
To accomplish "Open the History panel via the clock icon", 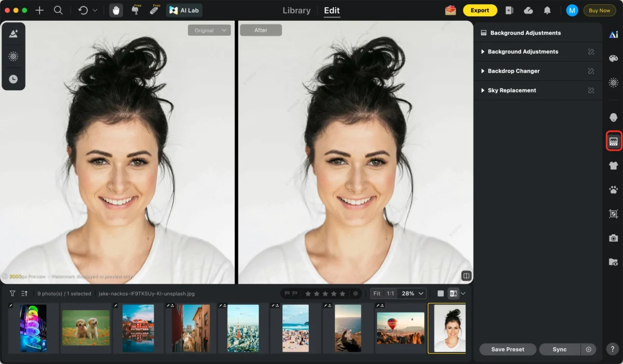I will 13,79.
